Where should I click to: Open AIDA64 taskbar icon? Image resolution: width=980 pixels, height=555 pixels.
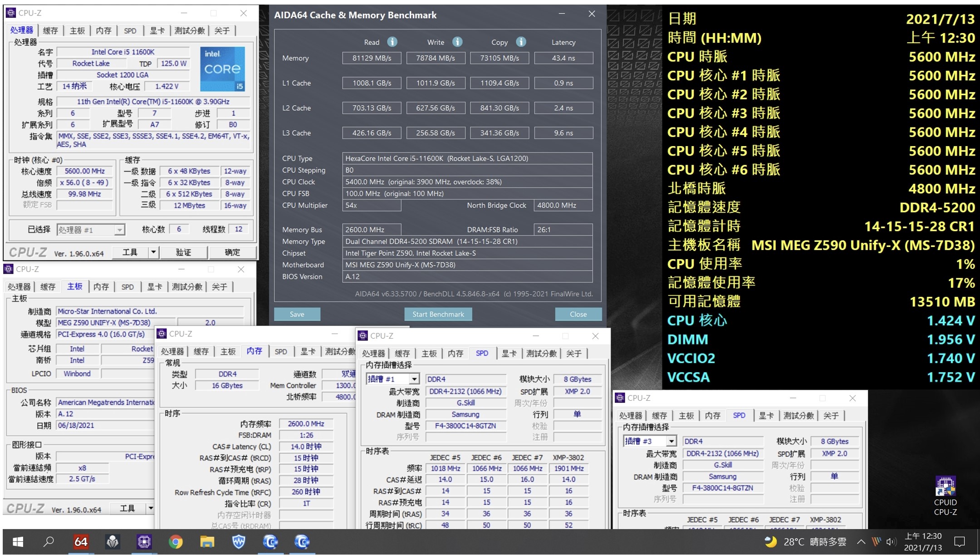[x=81, y=541]
